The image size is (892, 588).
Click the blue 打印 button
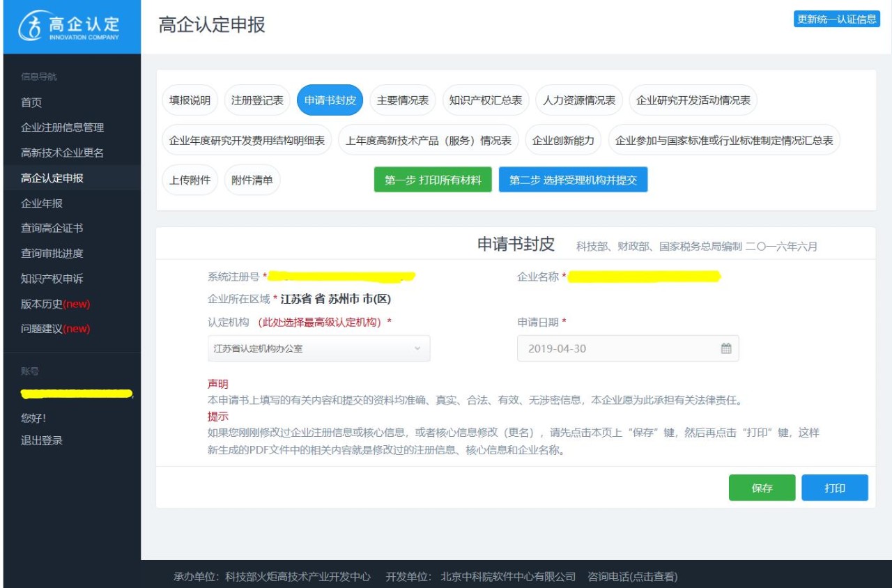pos(835,488)
